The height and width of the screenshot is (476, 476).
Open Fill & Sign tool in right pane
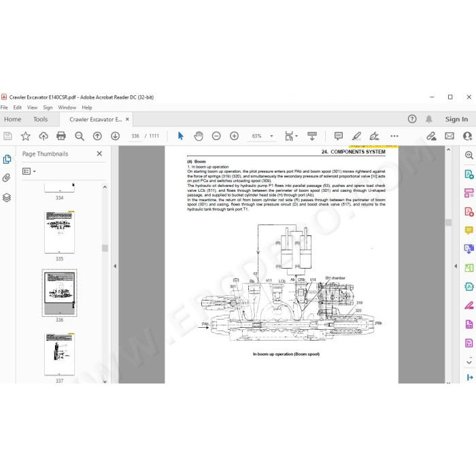tap(469, 305)
